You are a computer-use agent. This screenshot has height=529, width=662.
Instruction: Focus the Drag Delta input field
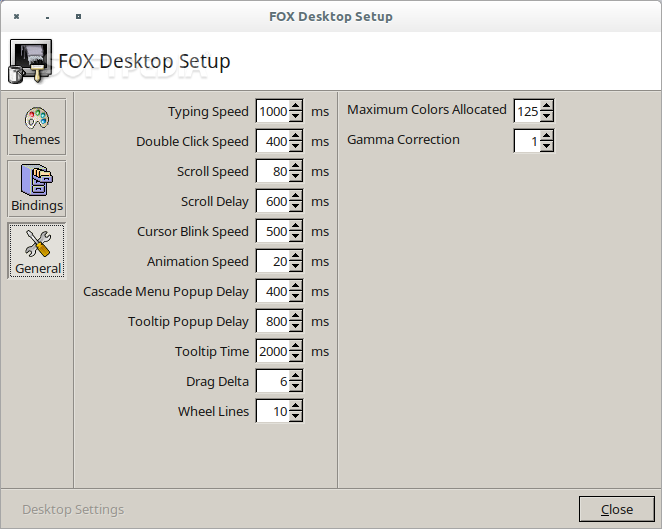(273, 381)
